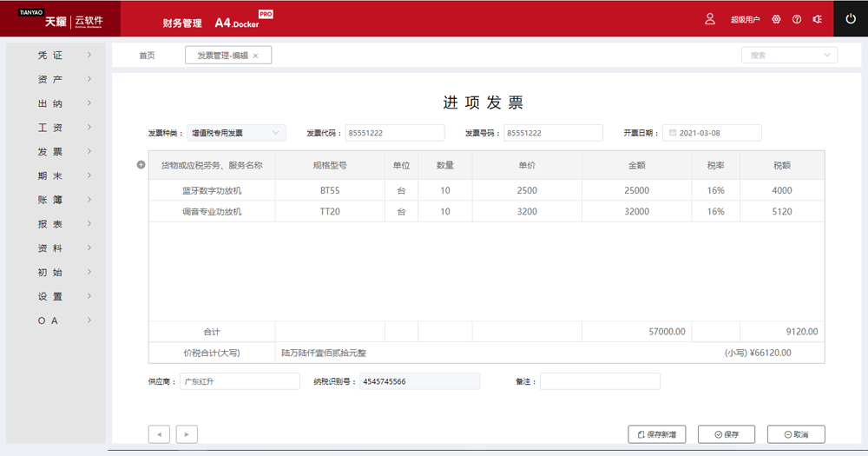Click the 保存新增 button
Image resolution: width=868 pixels, height=456 pixels.
(x=657, y=434)
